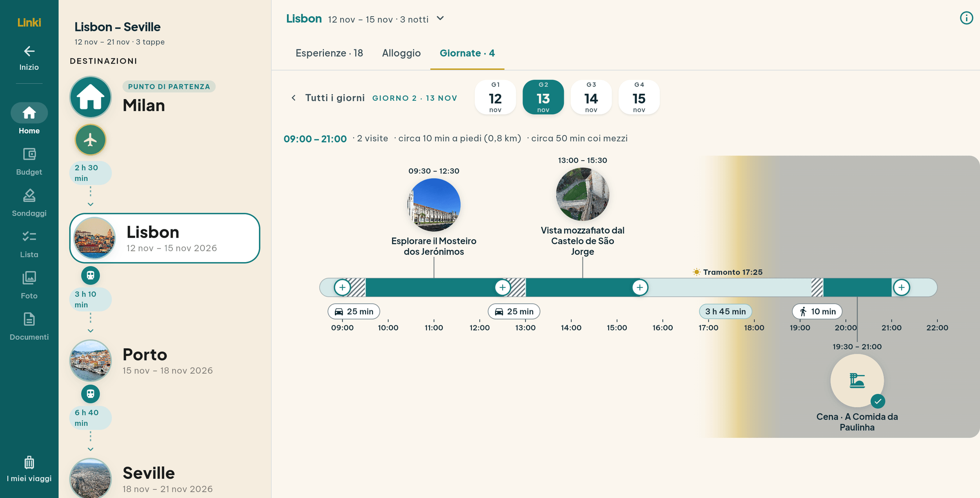This screenshot has width=980, height=498.
Task: Open the Foto gallery section
Action: pos(29,285)
